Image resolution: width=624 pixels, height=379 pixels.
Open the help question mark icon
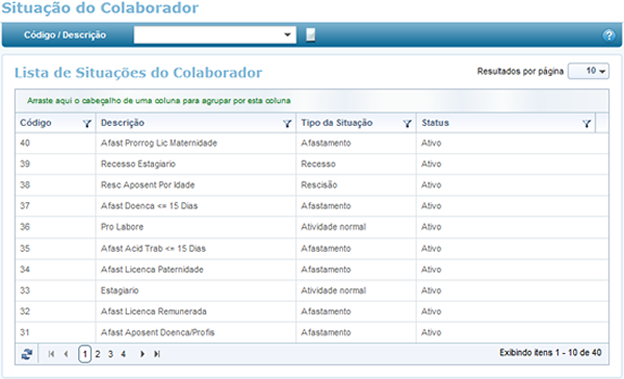[x=608, y=35]
